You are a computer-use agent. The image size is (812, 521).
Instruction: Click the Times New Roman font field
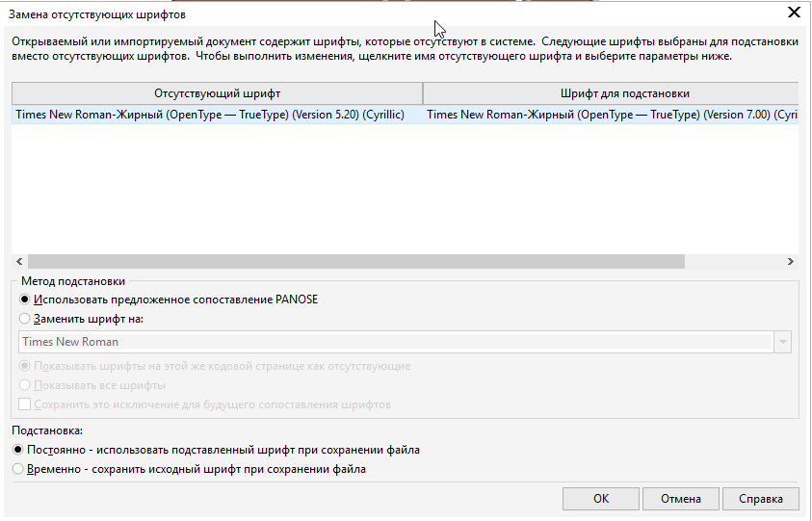[395, 342]
